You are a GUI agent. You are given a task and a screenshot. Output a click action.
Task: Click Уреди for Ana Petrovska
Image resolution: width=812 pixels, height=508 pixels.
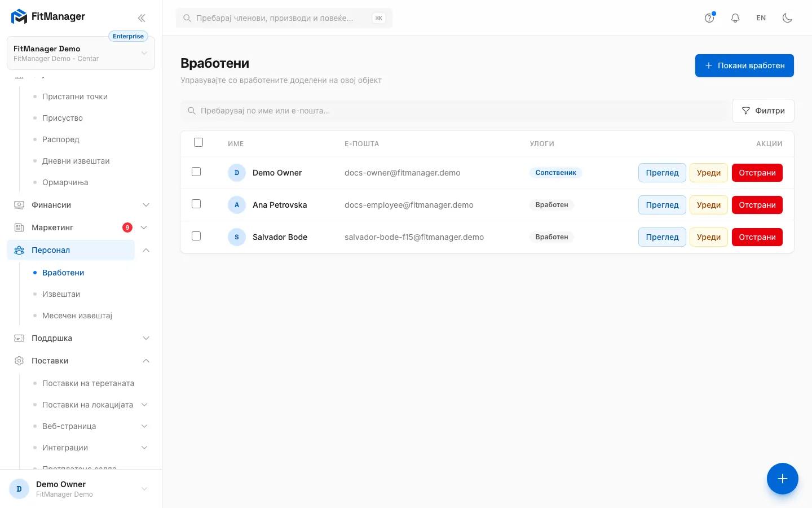click(709, 205)
